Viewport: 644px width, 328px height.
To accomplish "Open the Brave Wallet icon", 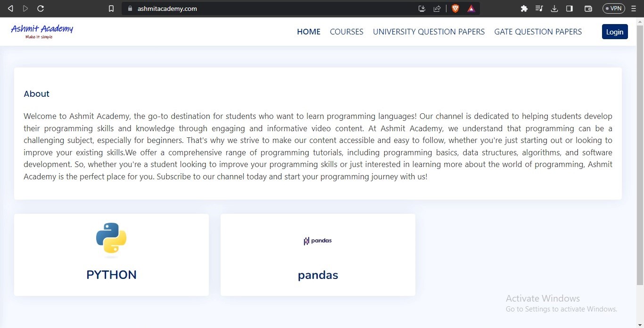I will pos(588,8).
